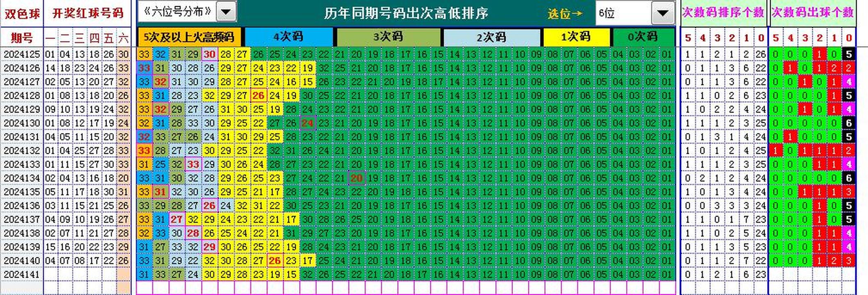Screen dimensions: 868x295
Task: Select period 2024138 row label
Action: pos(22,233)
